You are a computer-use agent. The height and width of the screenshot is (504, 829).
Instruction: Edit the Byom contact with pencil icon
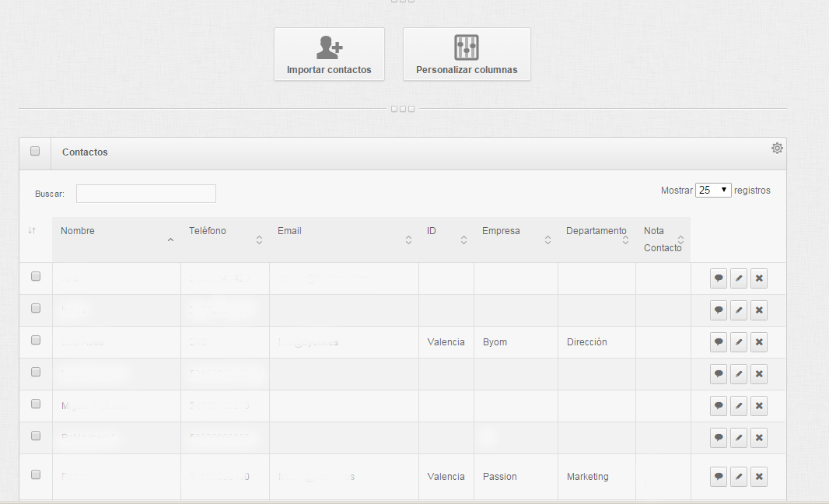coord(739,342)
